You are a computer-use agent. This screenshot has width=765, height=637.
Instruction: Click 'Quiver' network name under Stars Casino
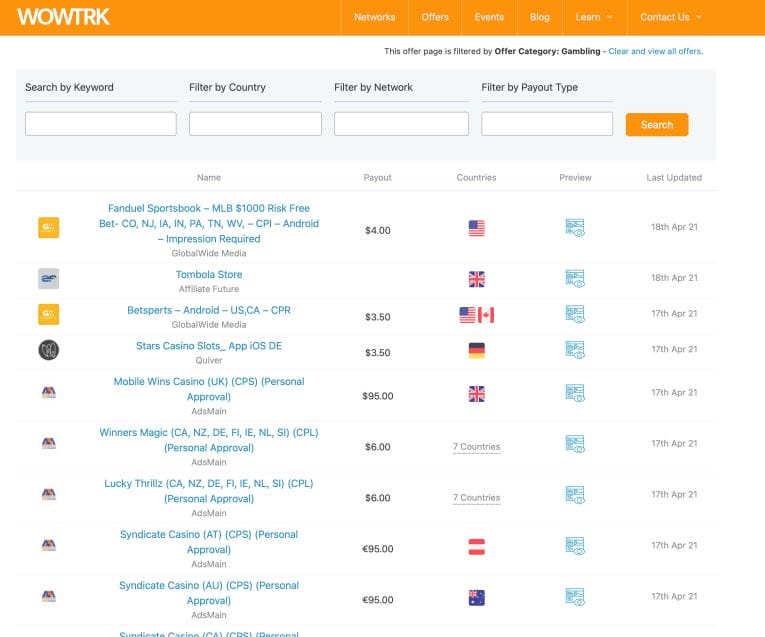pos(209,360)
